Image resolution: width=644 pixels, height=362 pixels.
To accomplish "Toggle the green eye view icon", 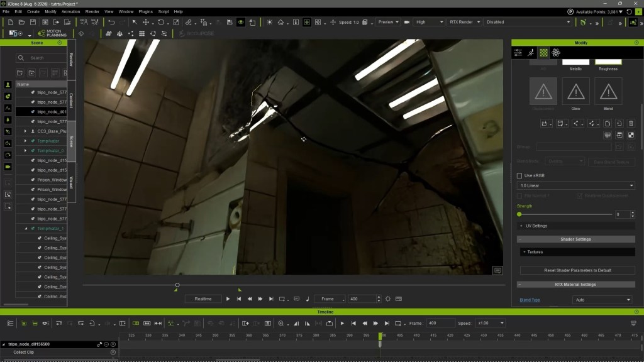I will (241, 22).
